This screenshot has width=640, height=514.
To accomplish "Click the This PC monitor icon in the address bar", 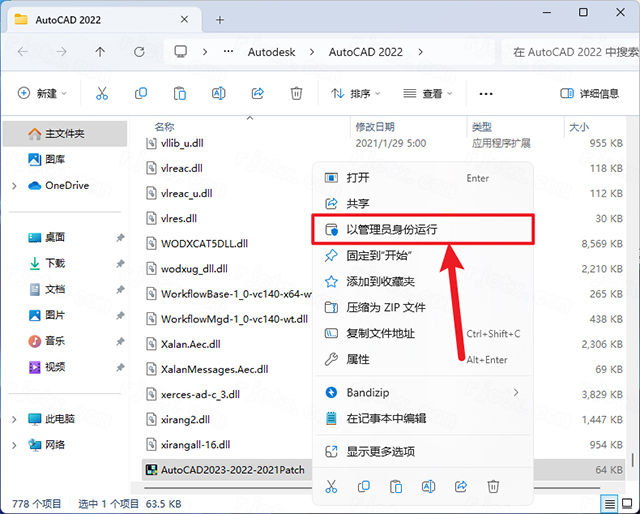I will tap(180, 52).
